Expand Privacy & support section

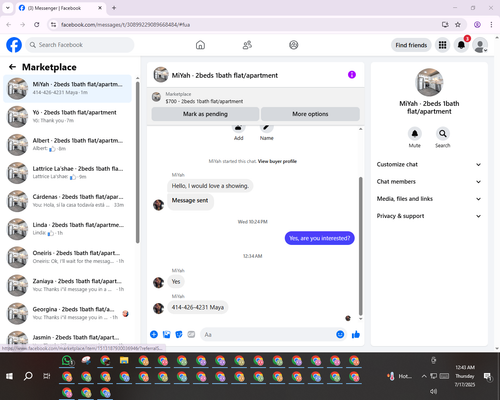[429, 216]
